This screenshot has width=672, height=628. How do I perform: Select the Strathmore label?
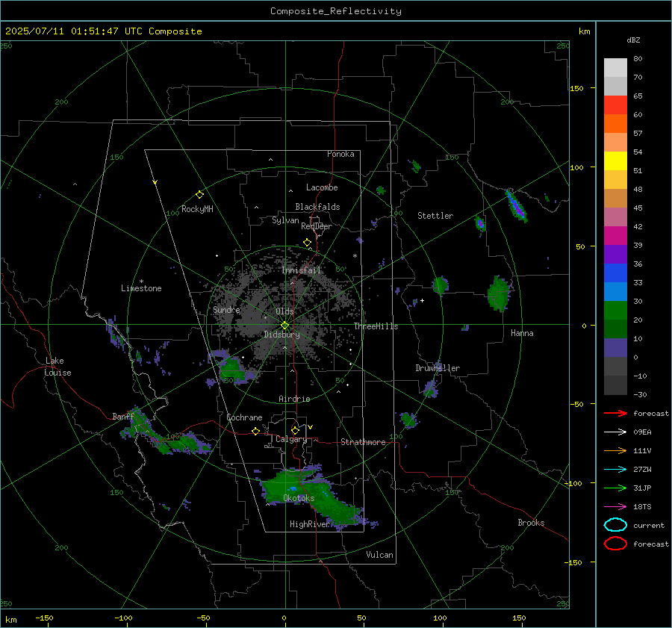click(x=363, y=442)
